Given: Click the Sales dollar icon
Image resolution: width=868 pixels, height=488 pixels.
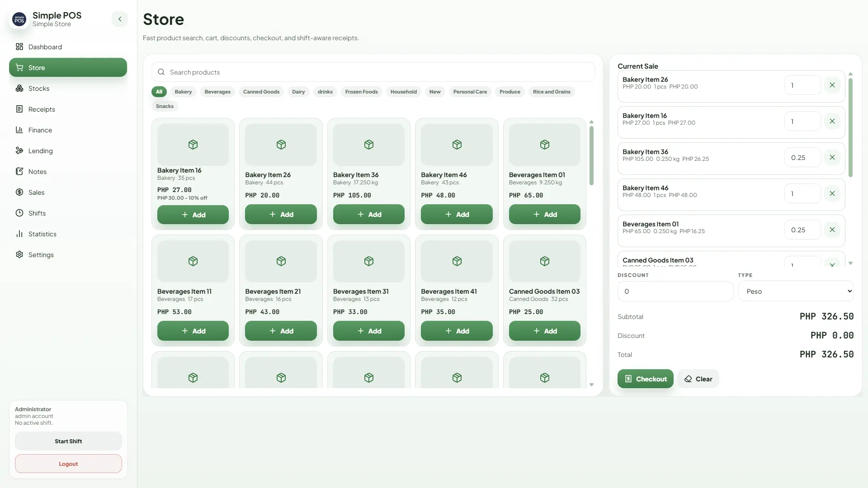Looking at the screenshot, I should 19,192.
